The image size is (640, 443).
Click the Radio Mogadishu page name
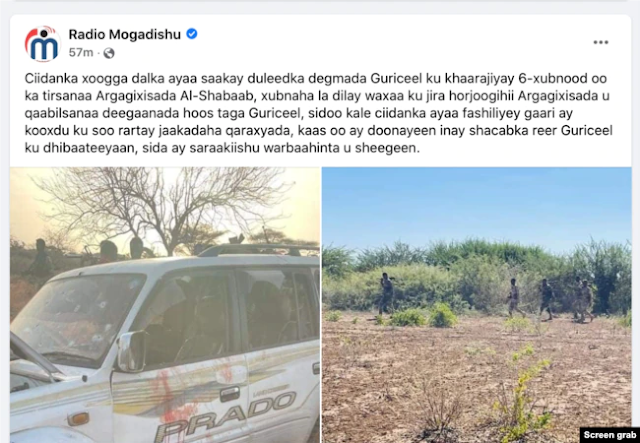[x=124, y=34]
